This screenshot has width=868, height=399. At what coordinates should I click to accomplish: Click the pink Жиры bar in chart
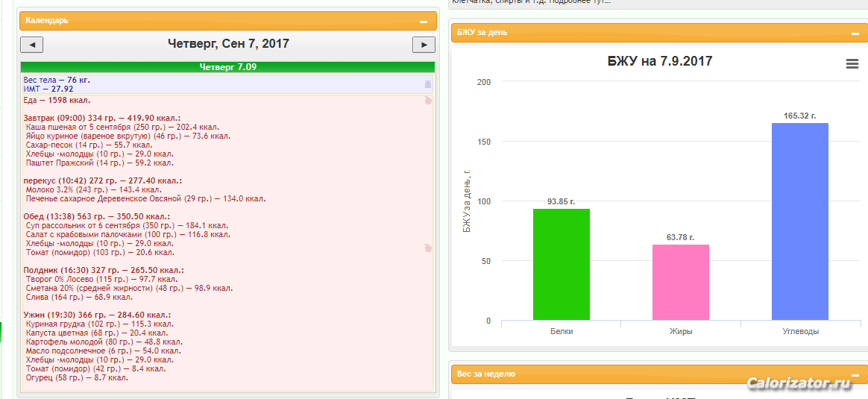[680, 283]
